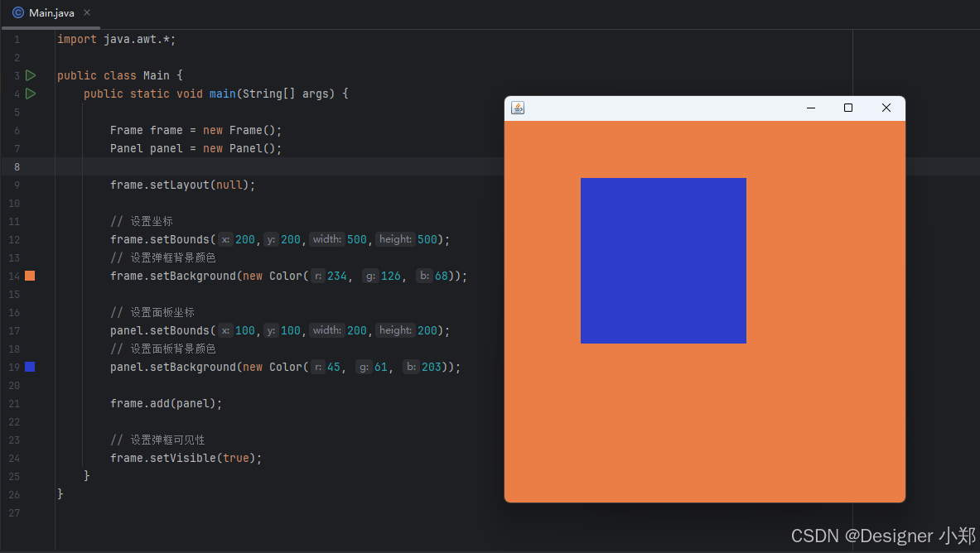This screenshot has width=980, height=553.
Task: Click the 'main' method name on line 4
Action: tap(223, 94)
